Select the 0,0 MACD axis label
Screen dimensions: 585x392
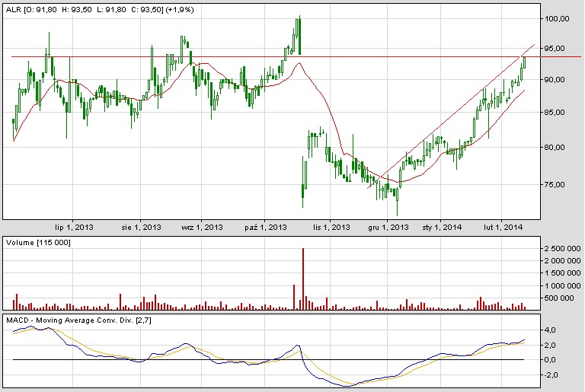coord(550,360)
